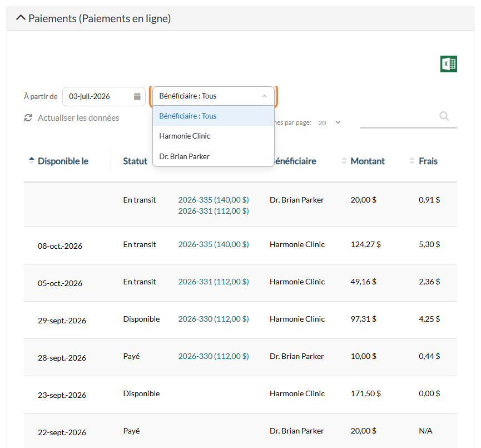
Task: Click the amount 124,27 $
Action: pyautogui.click(x=366, y=244)
